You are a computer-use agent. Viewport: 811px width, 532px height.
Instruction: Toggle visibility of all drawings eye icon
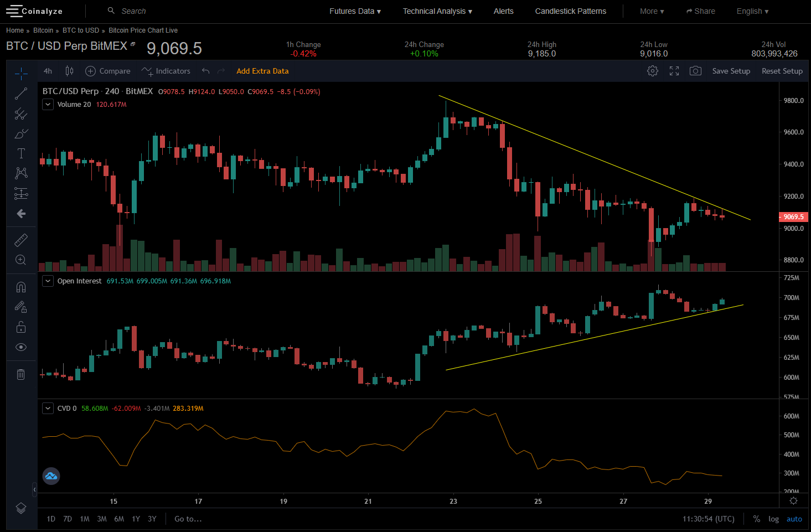[x=21, y=347]
